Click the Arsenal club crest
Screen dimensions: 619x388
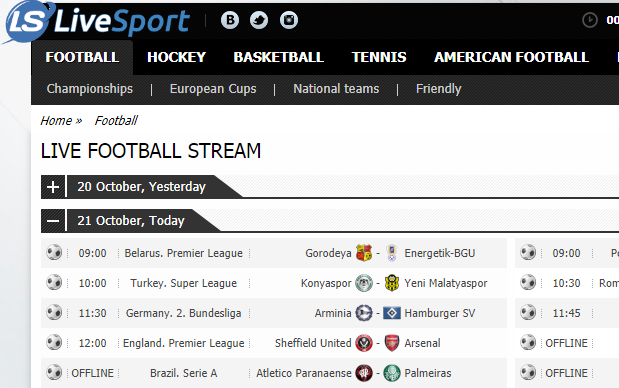(x=392, y=343)
